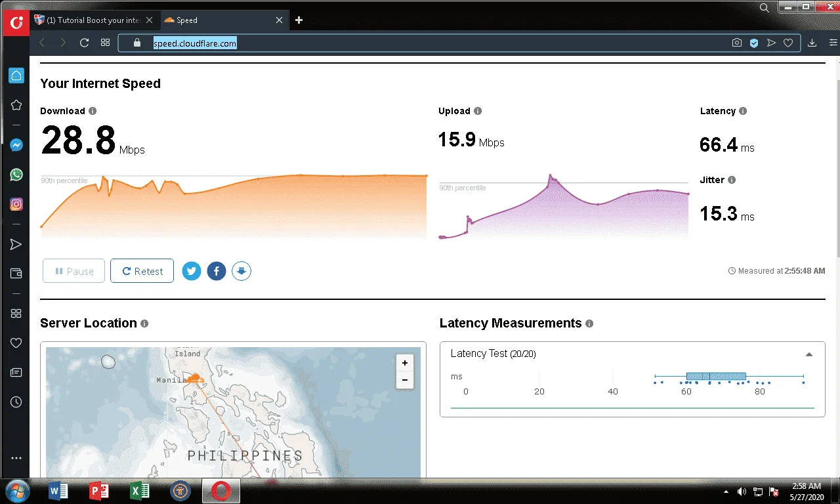The height and width of the screenshot is (504, 840).
Task: Click the 28.8 download speed value
Action: click(x=79, y=140)
